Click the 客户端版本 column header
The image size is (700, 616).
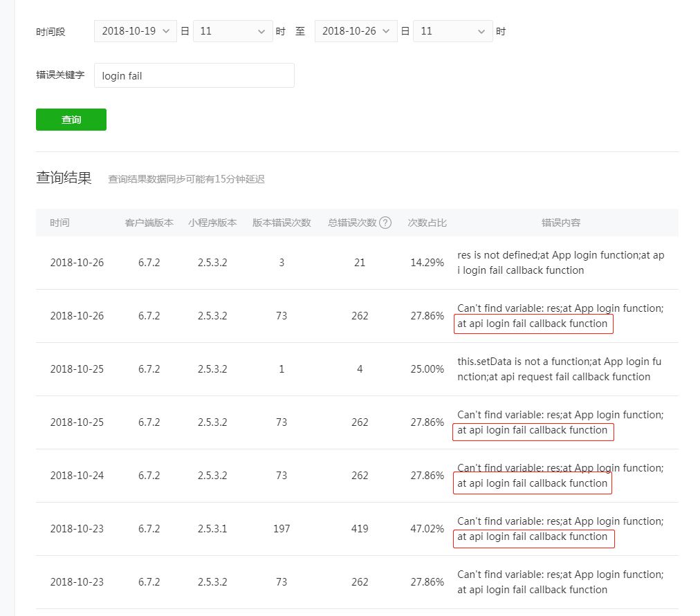click(149, 223)
